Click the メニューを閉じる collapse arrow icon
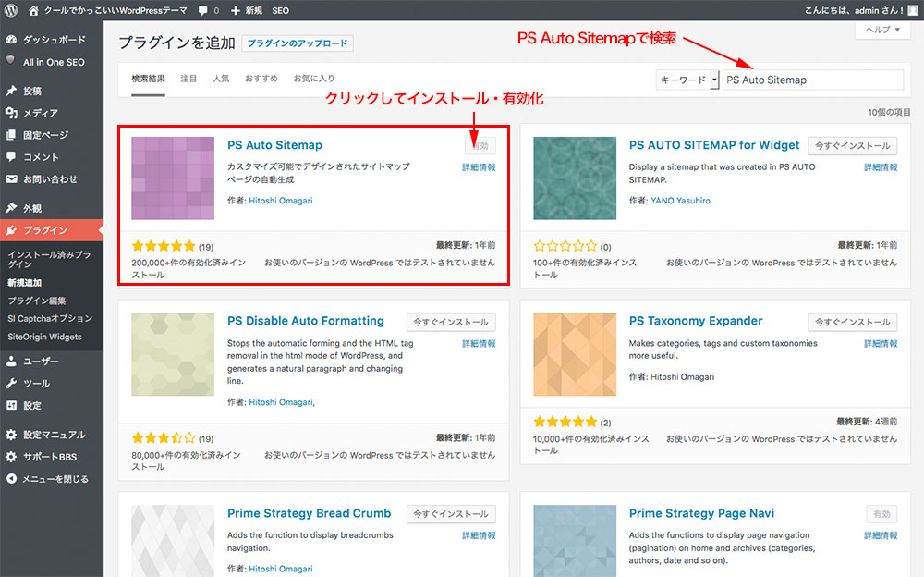Viewport: 924px width, 577px height. point(11,478)
